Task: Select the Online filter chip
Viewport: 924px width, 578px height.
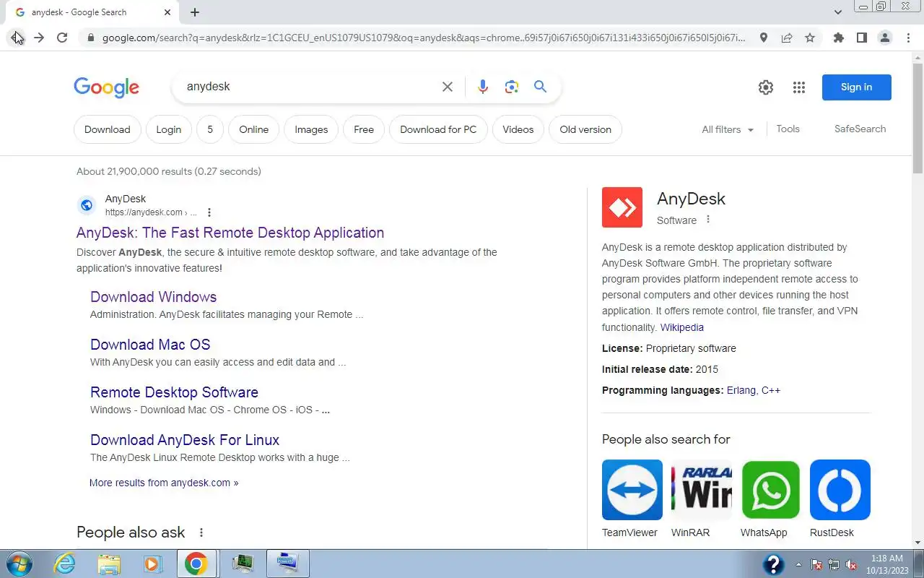Action: pos(253,129)
